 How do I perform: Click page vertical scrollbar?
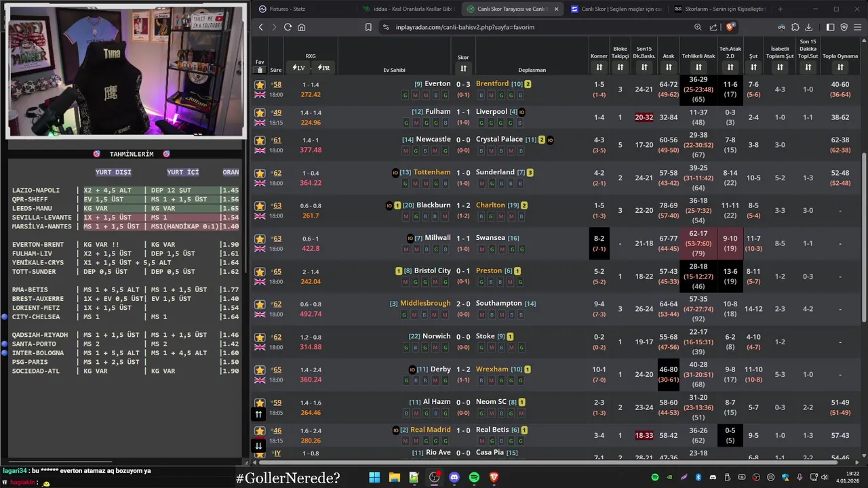coord(864,237)
